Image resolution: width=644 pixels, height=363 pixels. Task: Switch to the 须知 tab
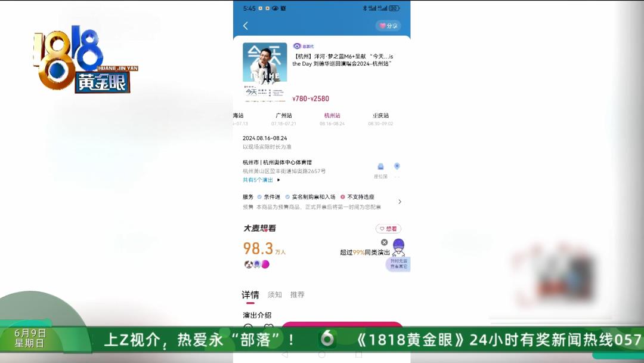pos(275,295)
